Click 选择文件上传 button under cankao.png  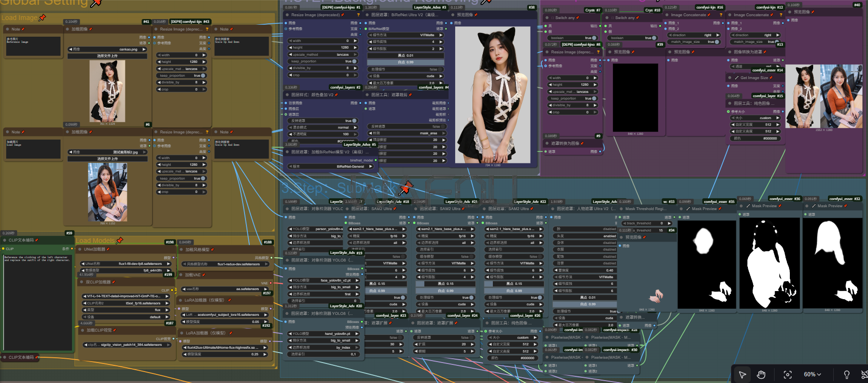107,56
